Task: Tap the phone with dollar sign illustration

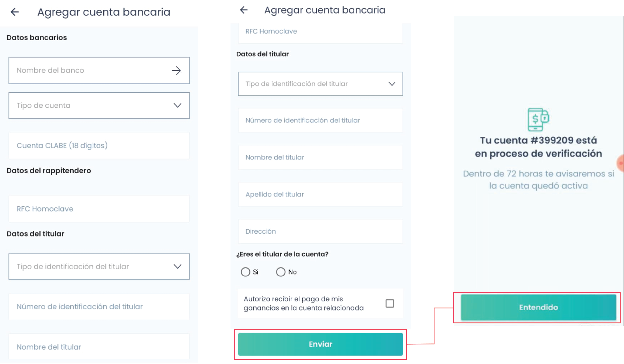Action: coord(538,119)
